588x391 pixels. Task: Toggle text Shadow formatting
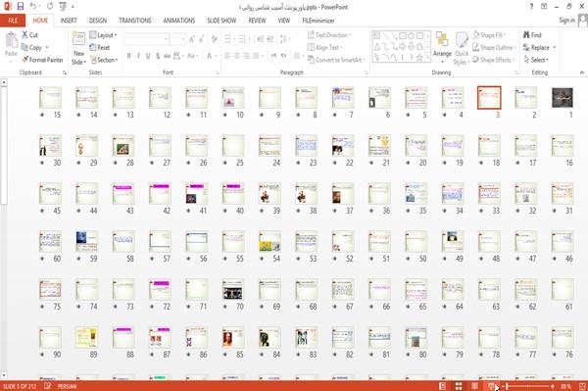pyautogui.click(x=158, y=56)
